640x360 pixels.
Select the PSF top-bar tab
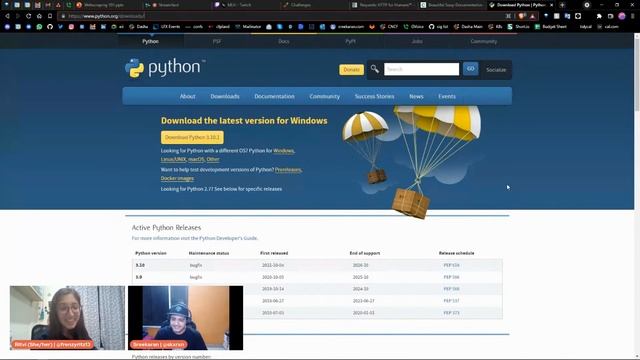[217, 41]
